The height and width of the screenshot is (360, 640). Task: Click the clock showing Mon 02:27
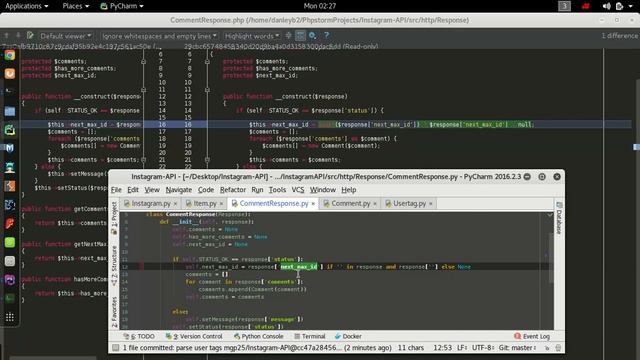pyautogui.click(x=320, y=6)
